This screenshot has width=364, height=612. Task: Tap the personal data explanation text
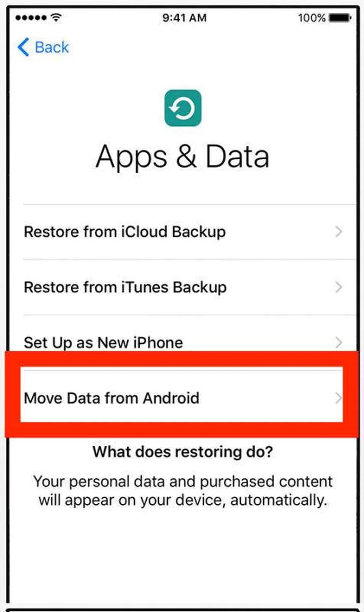tap(183, 491)
